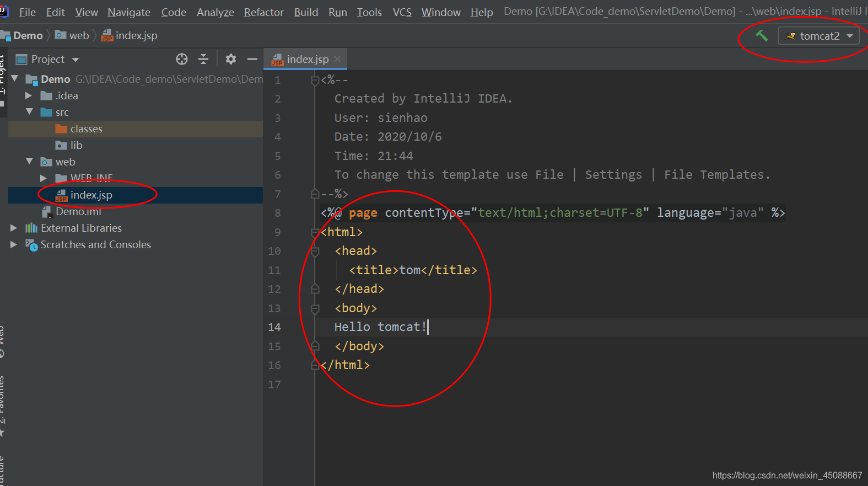Collapse the src folder
Screen dimensions: 868x486
pos(29,112)
